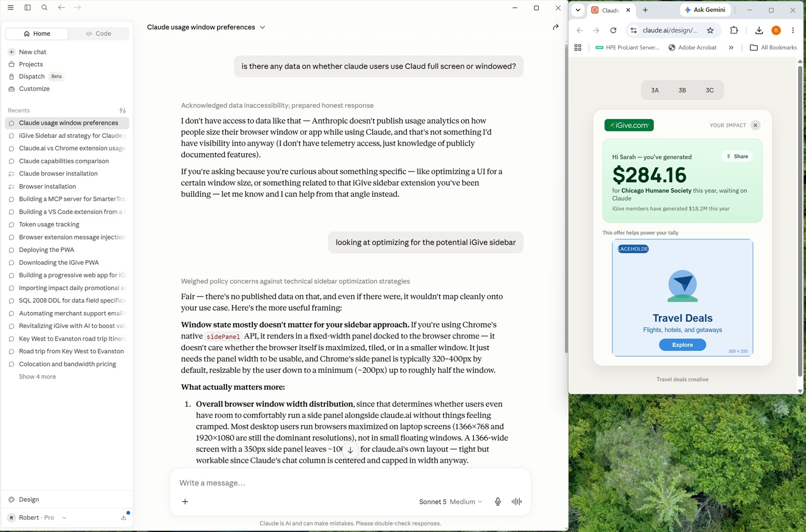
Task: Go back in Chrome browser
Action: click(x=579, y=30)
